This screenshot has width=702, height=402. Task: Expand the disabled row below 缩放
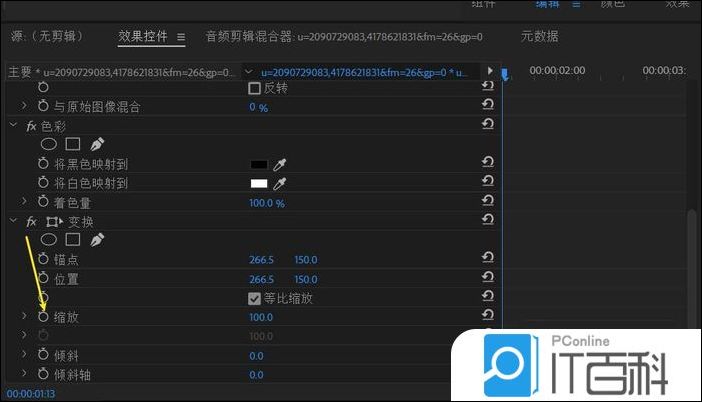pyautogui.click(x=24, y=335)
